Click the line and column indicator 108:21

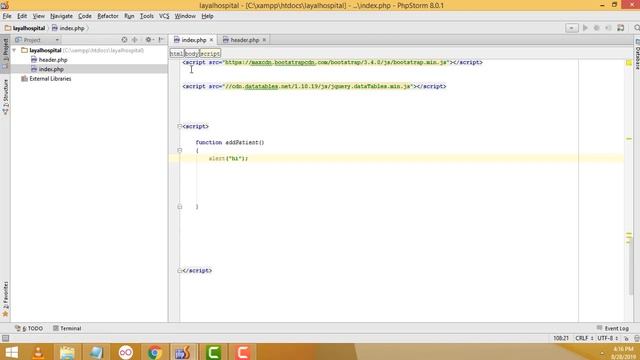tap(561, 338)
